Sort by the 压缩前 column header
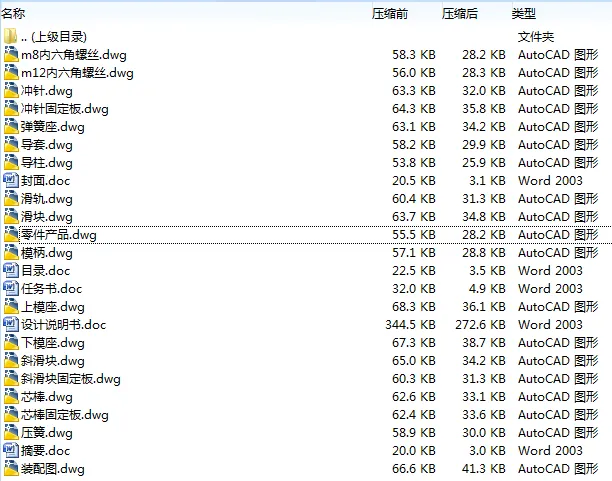The height and width of the screenshot is (481, 612). (390, 14)
